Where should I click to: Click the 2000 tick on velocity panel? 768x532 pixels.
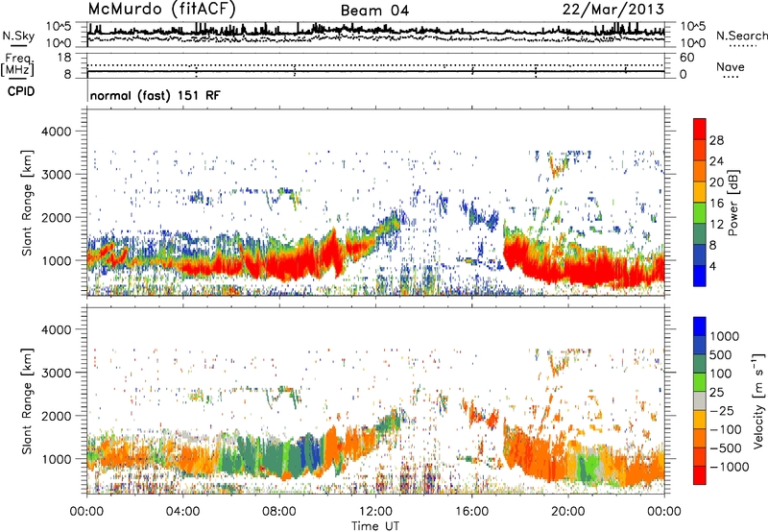coord(56,416)
